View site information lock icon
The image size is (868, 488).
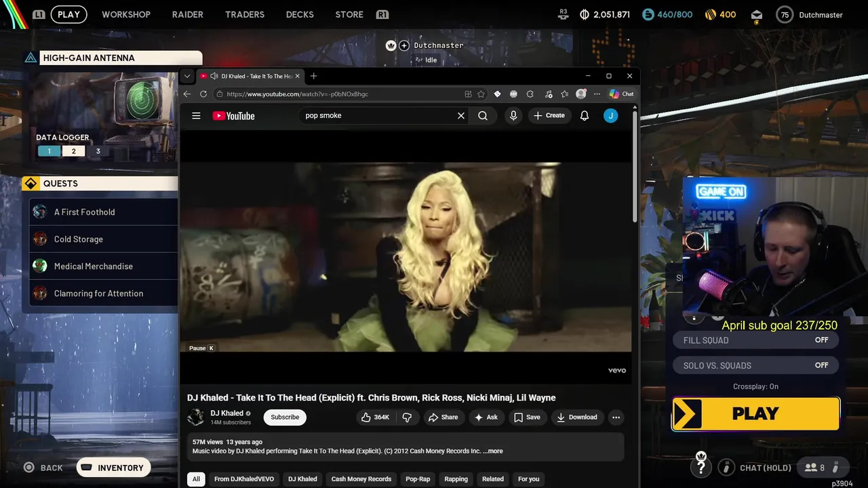coord(219,94)
